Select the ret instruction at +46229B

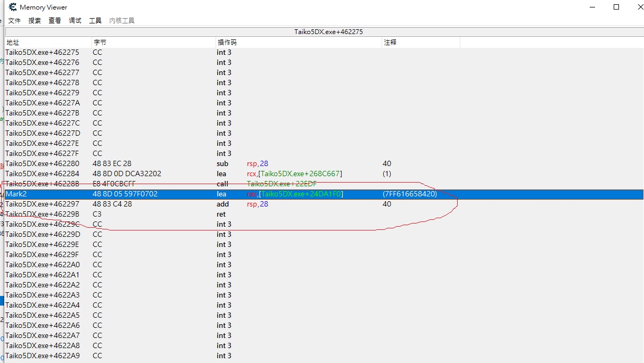[221, 214]
